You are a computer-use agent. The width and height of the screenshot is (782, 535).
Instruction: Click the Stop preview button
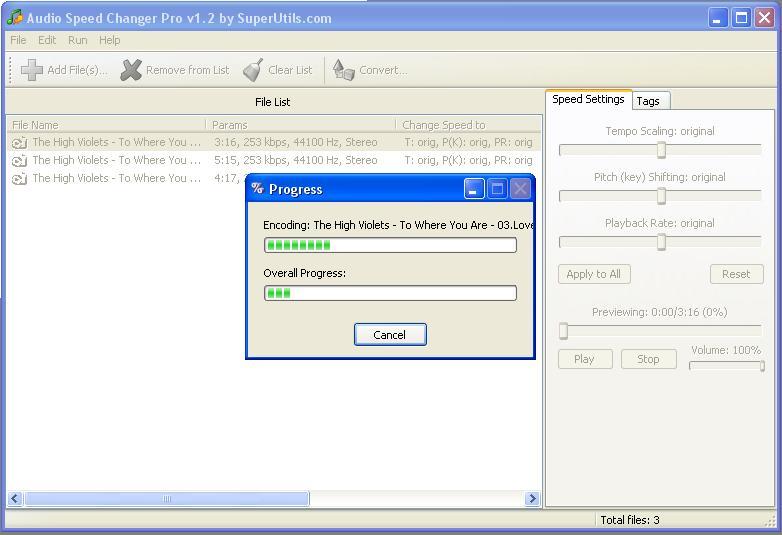pos(648,359)
